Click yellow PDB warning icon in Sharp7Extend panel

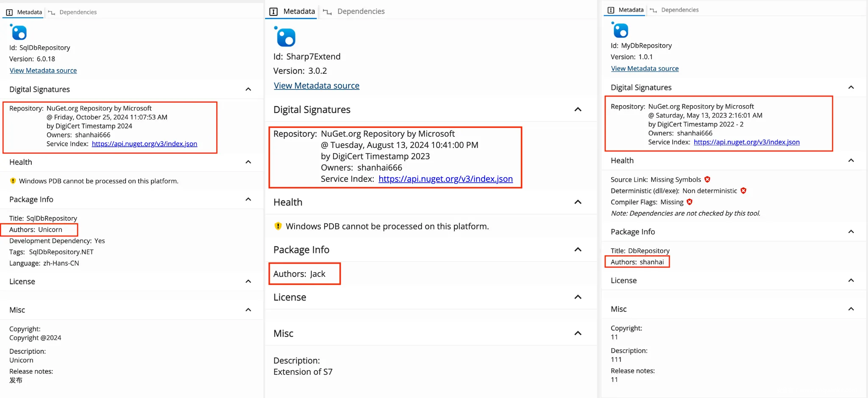278,226
